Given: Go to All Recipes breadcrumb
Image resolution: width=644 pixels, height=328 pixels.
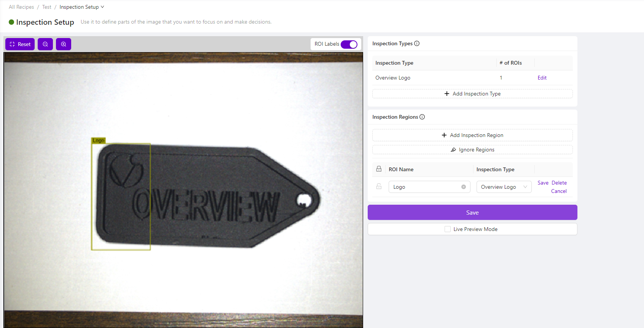Looking at the screenshot, I should [21, 7].
